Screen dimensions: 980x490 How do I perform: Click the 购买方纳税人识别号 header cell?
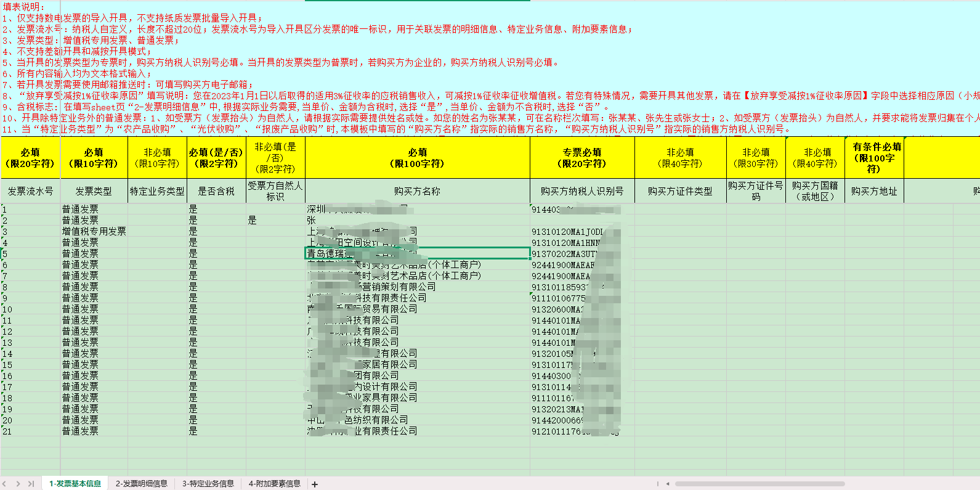[582, 191]
